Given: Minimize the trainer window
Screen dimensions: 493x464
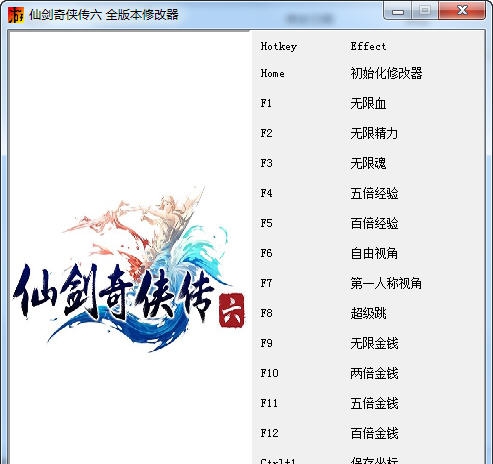Looking at the screenshot, I should (398, 11).
